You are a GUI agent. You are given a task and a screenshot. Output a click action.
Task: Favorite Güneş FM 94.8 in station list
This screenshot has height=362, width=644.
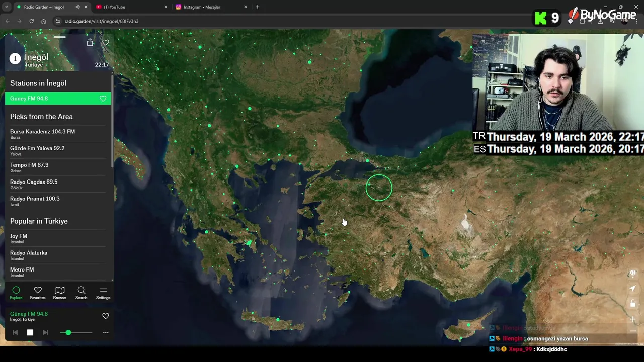pyautogui.click(x=103, y=99)
